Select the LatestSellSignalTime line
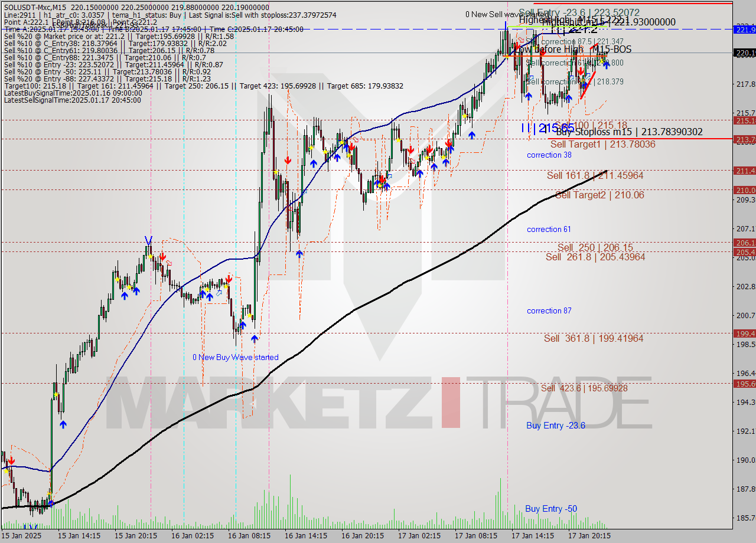756x543 pixels. pos(72,100)
